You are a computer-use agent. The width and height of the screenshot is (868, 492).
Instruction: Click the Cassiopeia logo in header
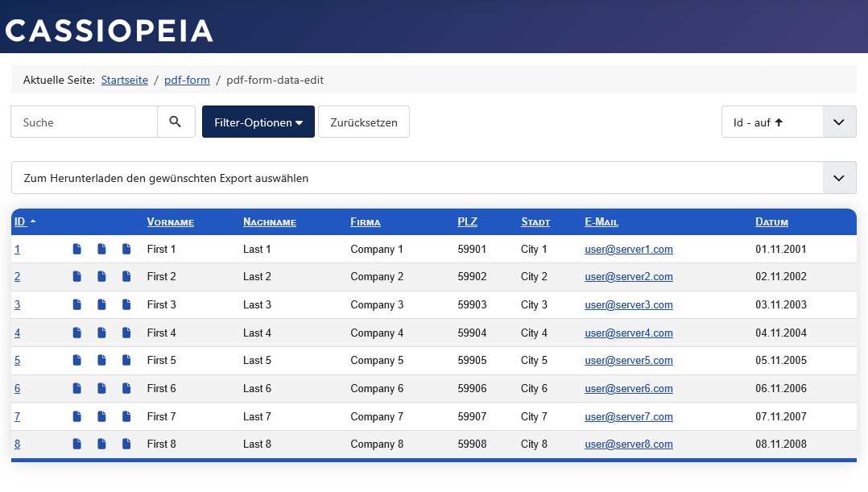tap(110, 31)
